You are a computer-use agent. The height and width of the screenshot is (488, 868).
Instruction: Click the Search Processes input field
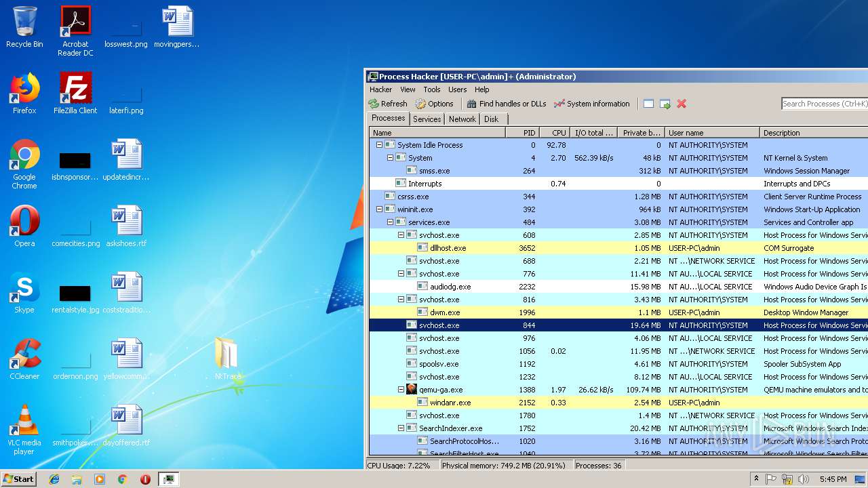pyautogui.click(x=825, y=104)
